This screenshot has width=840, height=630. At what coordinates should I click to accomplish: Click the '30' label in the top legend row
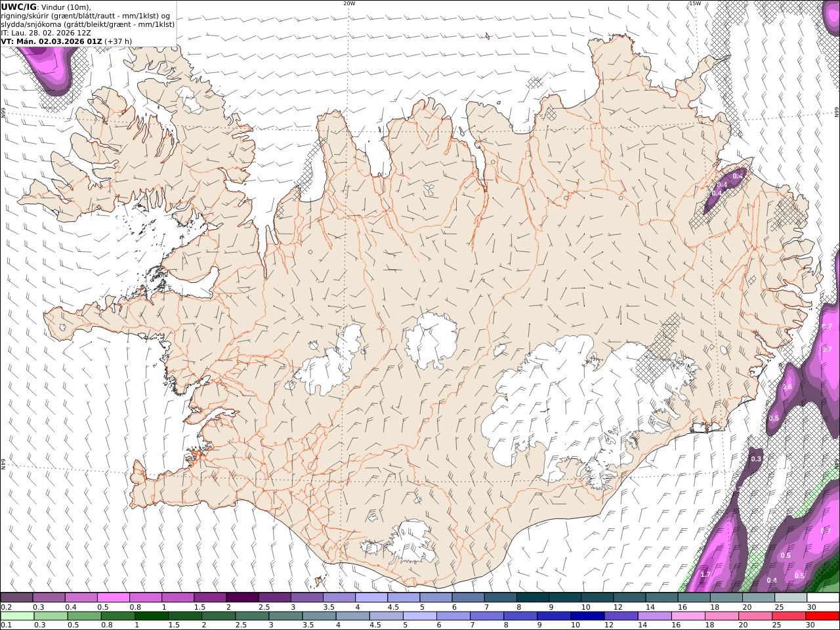coord(812,607)
